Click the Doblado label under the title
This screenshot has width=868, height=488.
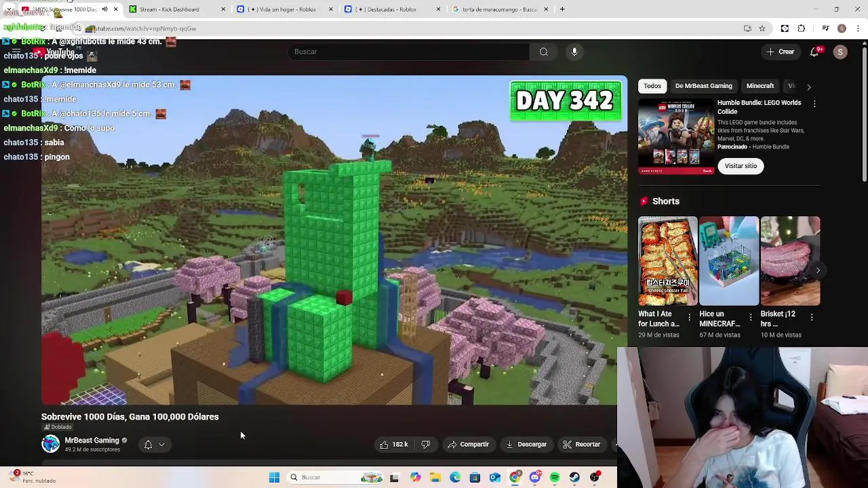coord(58,427)
